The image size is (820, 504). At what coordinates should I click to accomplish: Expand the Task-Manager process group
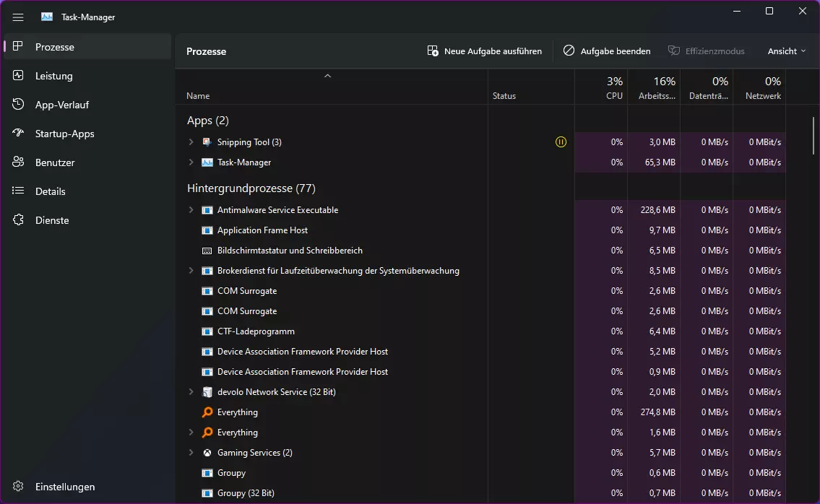(191, 162)
